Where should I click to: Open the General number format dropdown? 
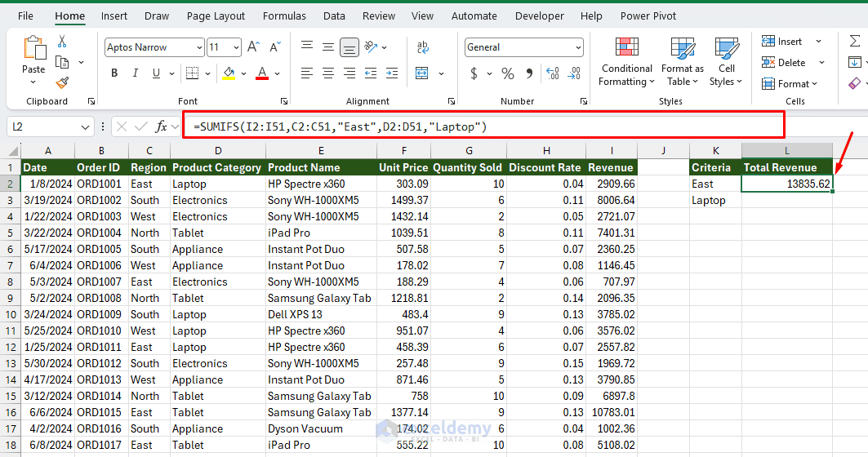[x=578, y=47]
